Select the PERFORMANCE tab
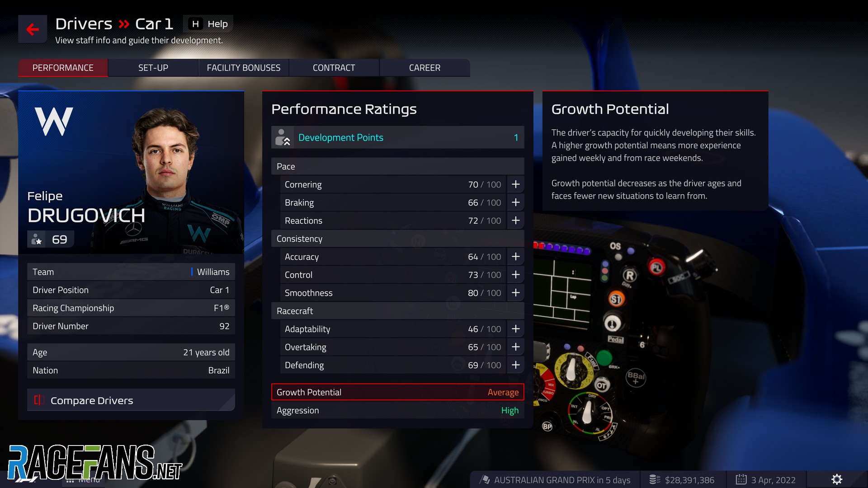This screenshot has height=488, width=868. 62,67
